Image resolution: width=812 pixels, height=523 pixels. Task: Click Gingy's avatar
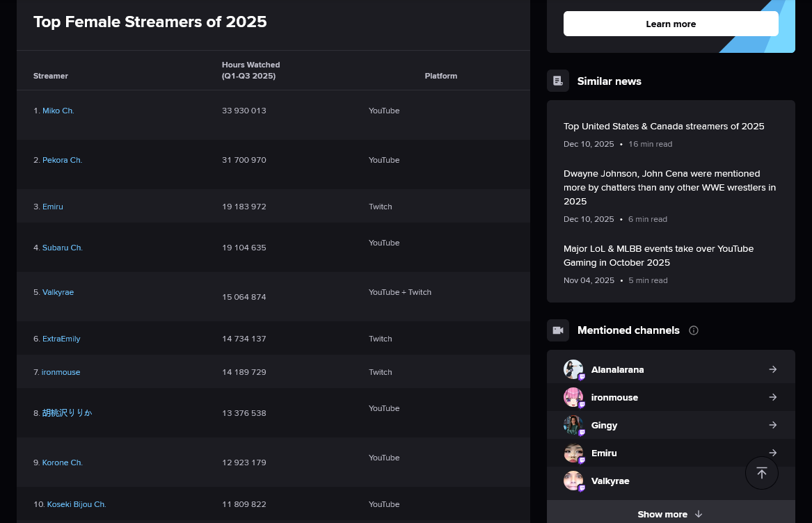click(573, 425)
